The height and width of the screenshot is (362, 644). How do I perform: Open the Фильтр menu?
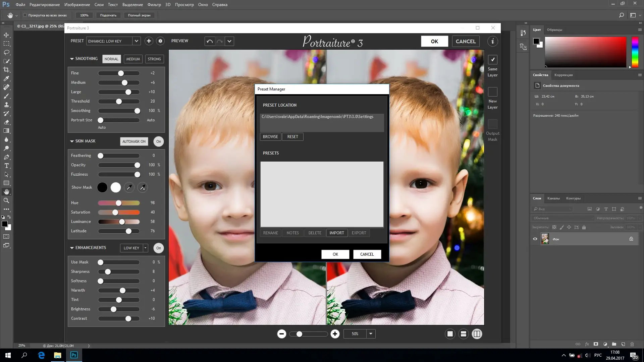[154, 5]
